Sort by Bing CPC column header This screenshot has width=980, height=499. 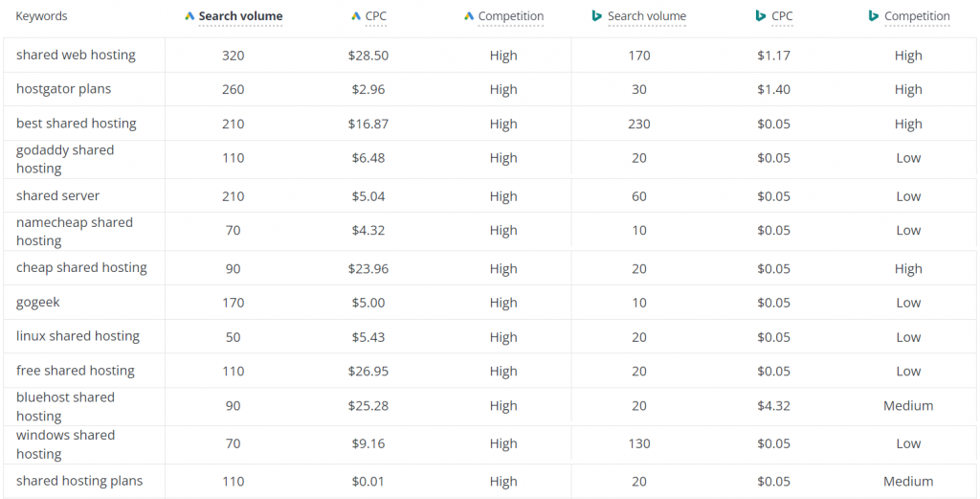[782, 16]
